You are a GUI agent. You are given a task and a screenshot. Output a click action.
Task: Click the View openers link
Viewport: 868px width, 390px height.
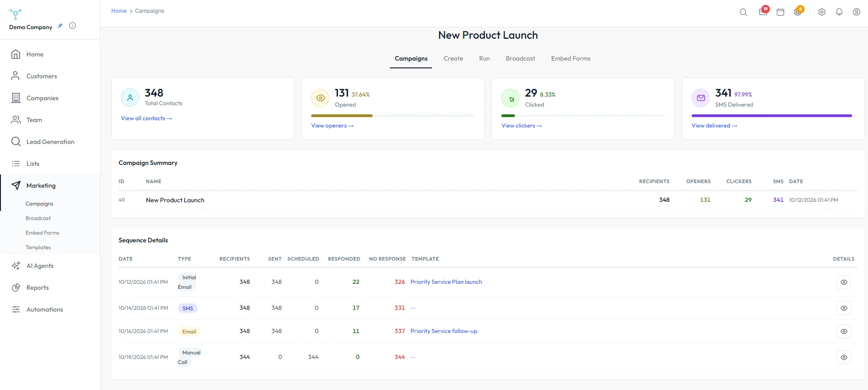[x=333, y=126]
